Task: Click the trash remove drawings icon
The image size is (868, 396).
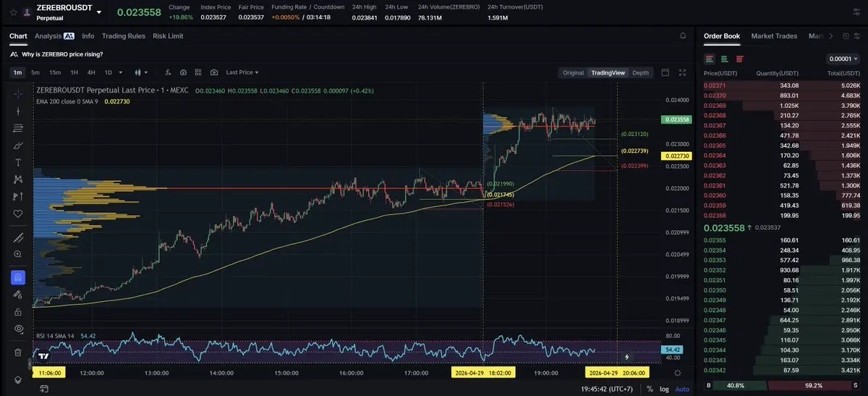Action: pos(18,353)
